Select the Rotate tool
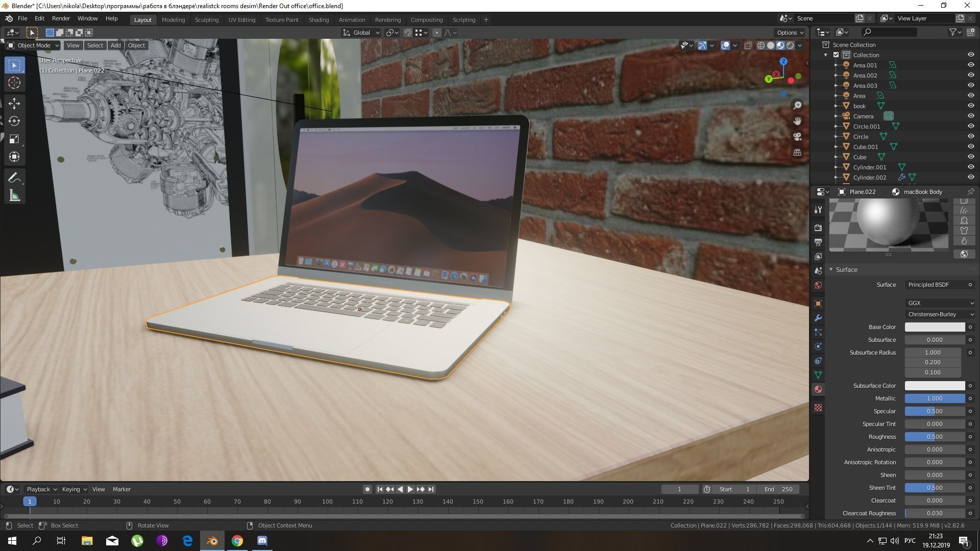 (x=14, y=121)
